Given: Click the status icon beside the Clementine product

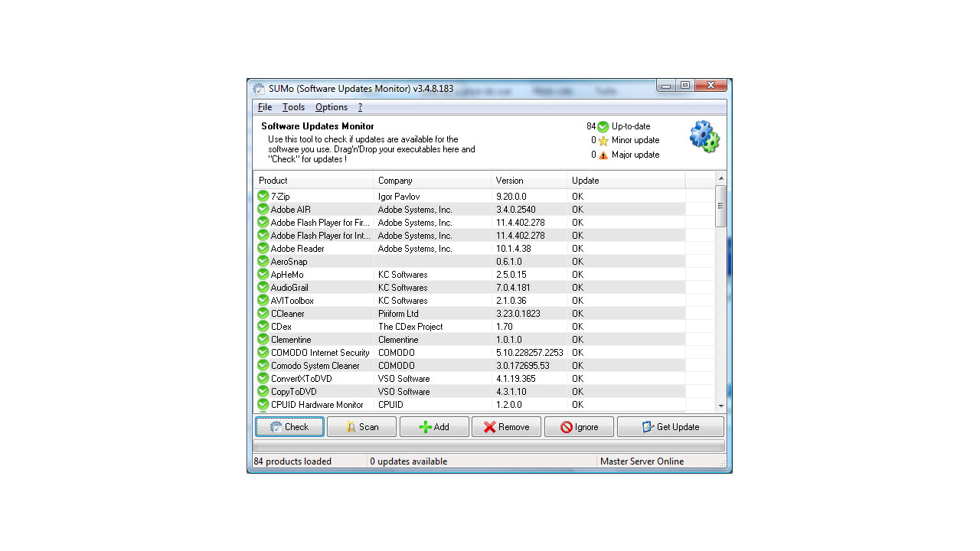Looking at the screenshot, I should point(263,339).
